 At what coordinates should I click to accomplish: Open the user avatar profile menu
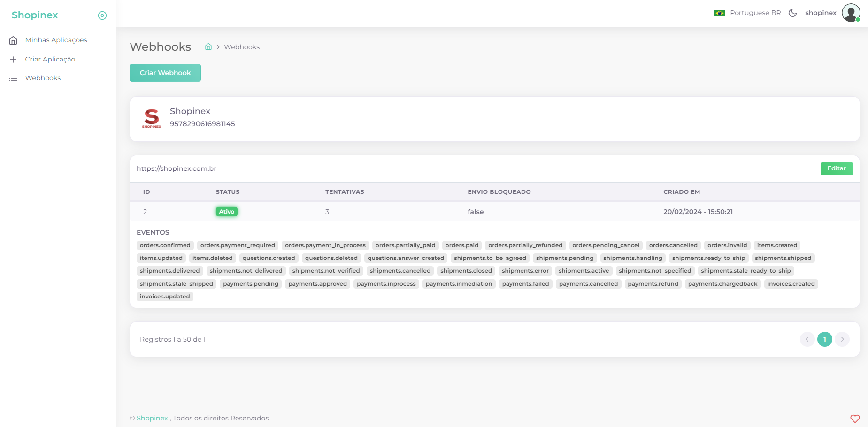[x=851, y=13]
